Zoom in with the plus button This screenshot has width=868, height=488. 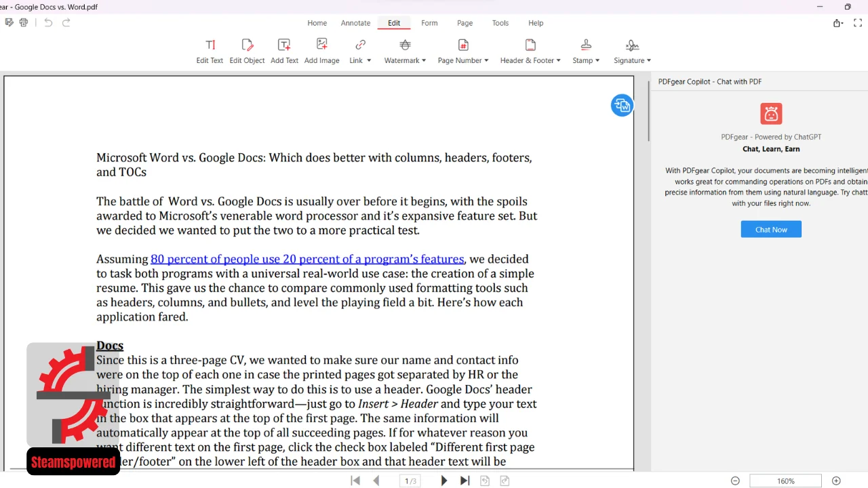click(836, 481)
